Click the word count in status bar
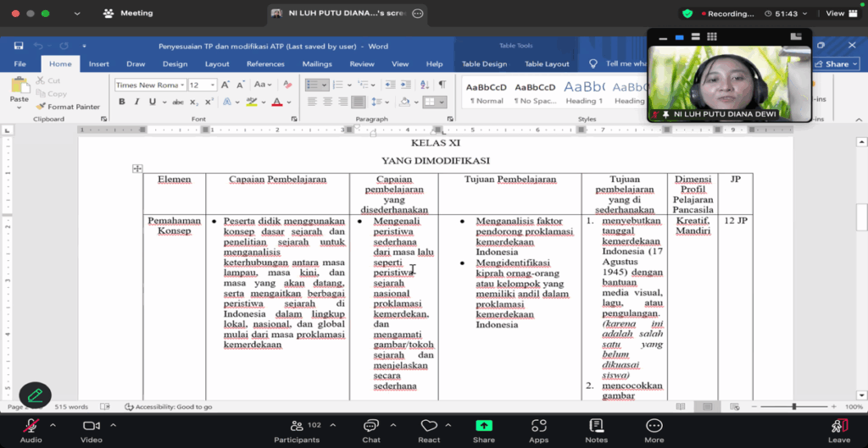 [x=71, y=407]
